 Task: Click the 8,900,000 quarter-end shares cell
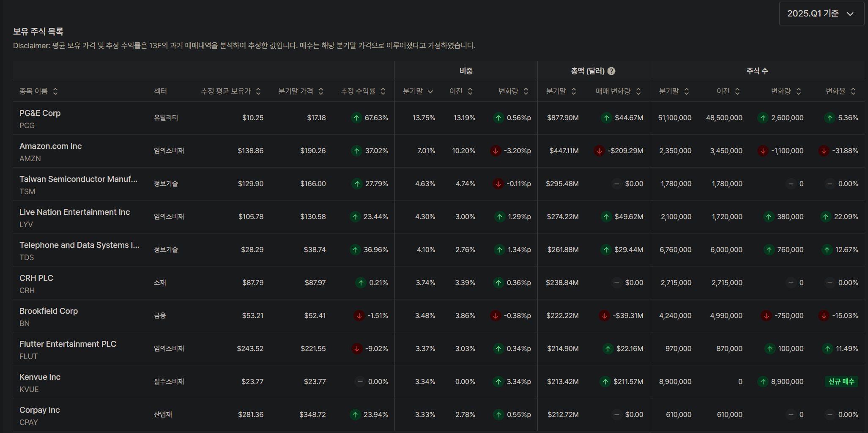click(x=675, y=381)
